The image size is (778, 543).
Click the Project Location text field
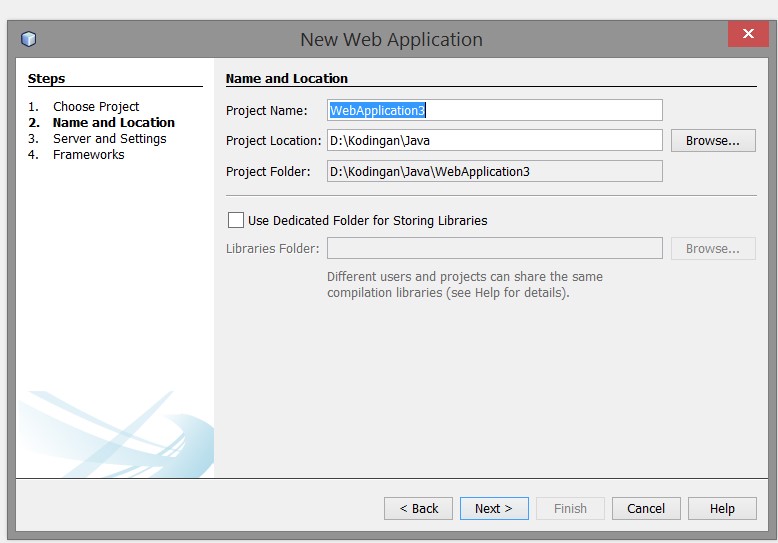point(495,140)
